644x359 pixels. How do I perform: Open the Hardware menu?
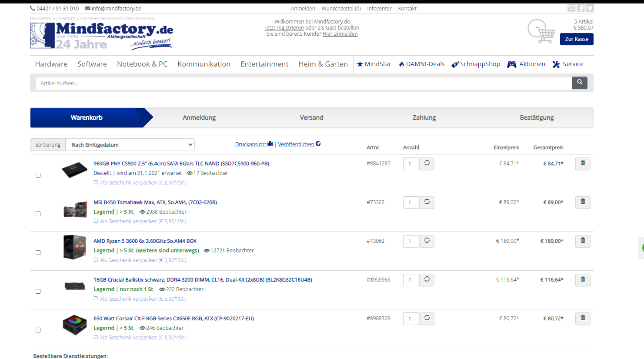tap(51, 64)
